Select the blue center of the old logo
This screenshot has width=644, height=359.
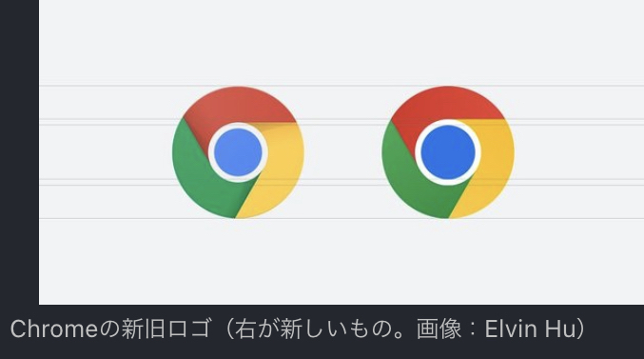[x=238, y=152]
